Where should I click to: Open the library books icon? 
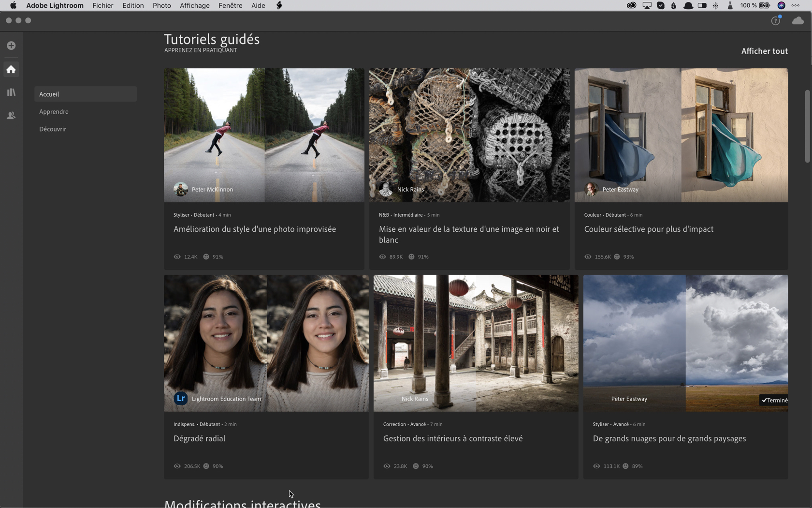11,92
